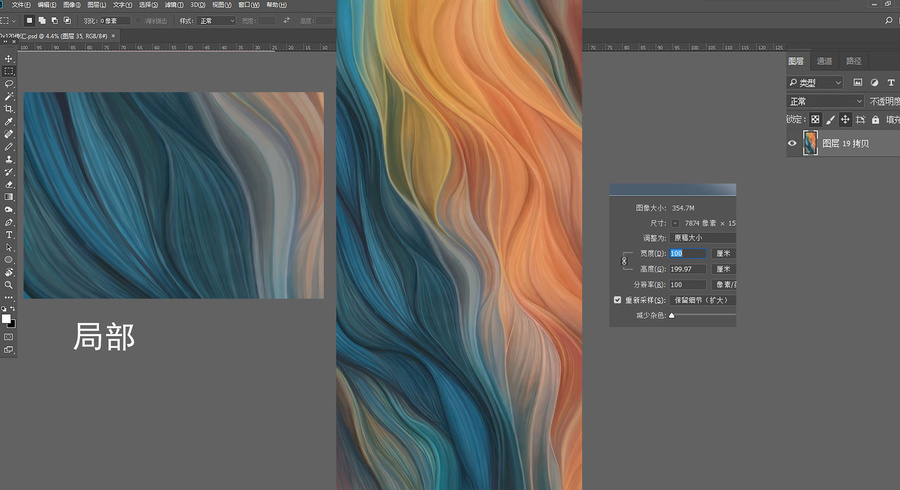
Task: Toggle the width-height constrain link icon
Action: 624,261
